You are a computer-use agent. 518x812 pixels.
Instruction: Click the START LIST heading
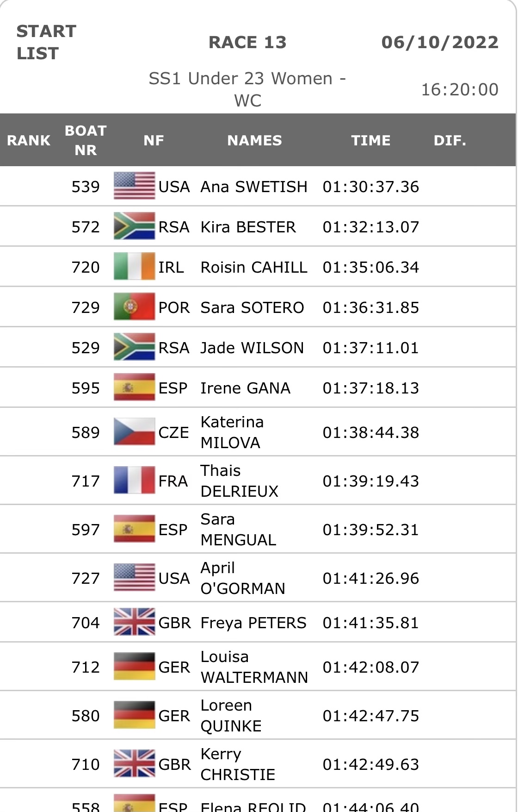click(x=46, y=42)
